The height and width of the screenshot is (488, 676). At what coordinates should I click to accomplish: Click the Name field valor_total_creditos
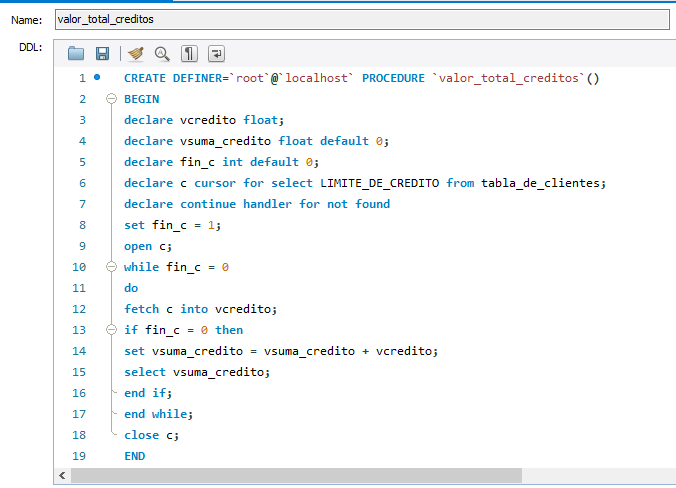pyautogui.click(x=362, y=19)
